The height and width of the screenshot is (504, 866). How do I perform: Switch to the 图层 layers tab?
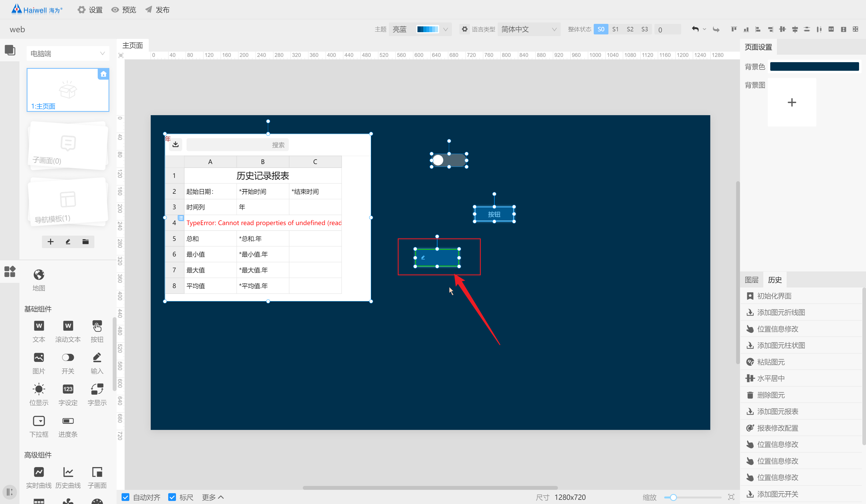click(x=752, y=280)
